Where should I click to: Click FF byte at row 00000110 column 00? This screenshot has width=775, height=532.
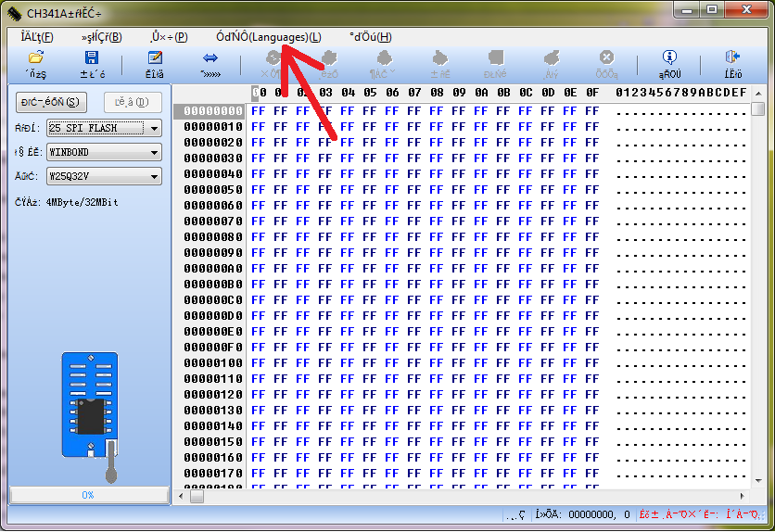[x=259, y=379]
